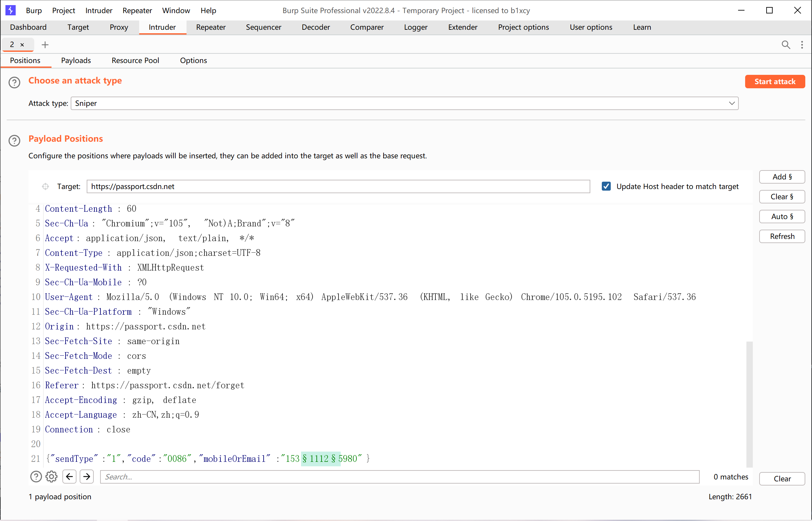Switch to the Comparer tab

(367, 27)
